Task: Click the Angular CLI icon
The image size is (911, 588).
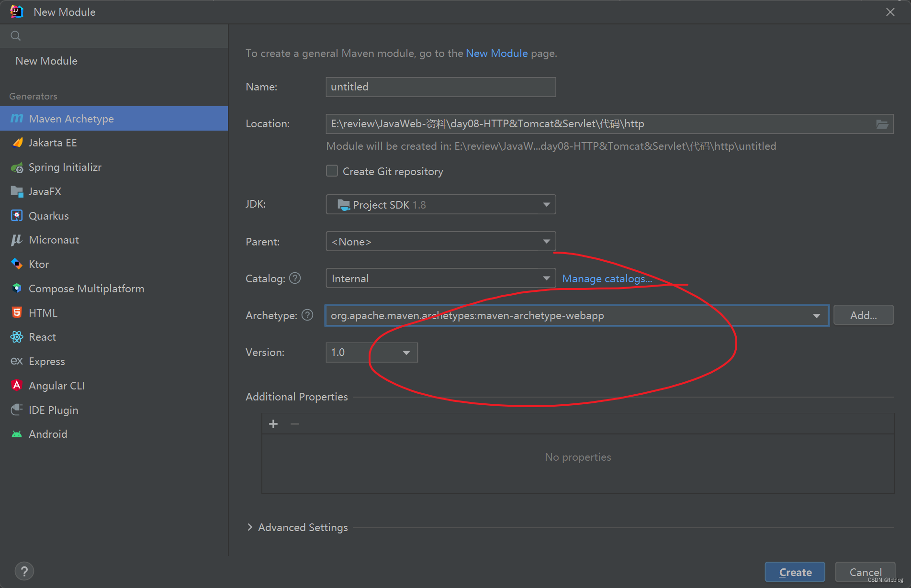Action: 17,386
